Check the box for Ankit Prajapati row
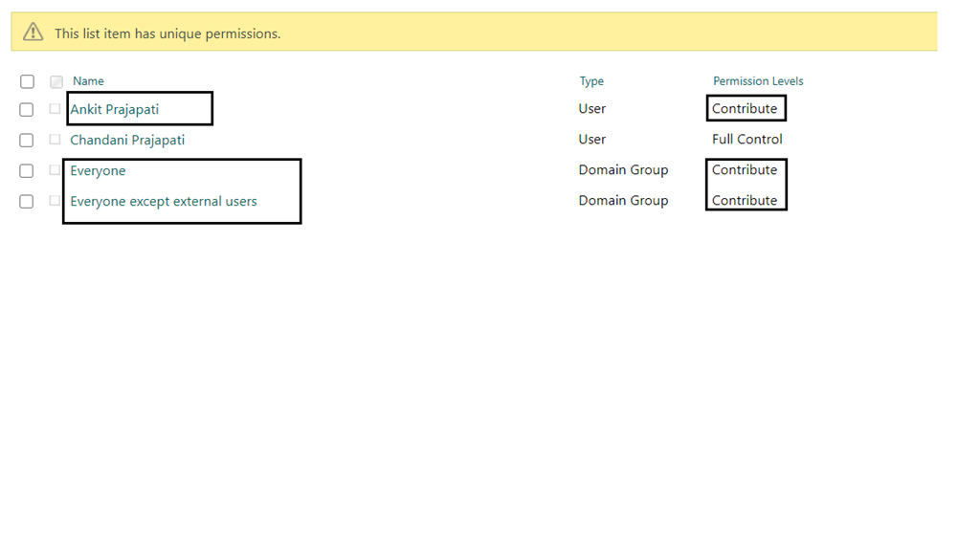Image resolution: width=980 pixels, height=551 pixels. 26,109
